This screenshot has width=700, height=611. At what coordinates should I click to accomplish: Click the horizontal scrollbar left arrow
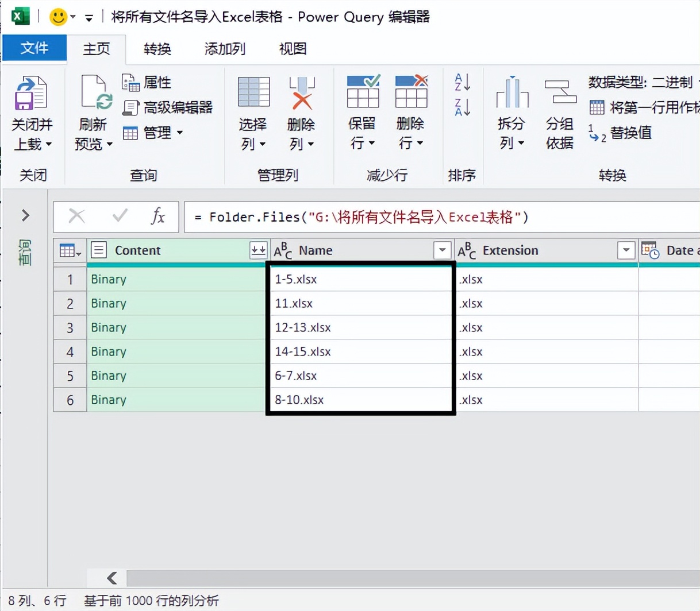112,578
